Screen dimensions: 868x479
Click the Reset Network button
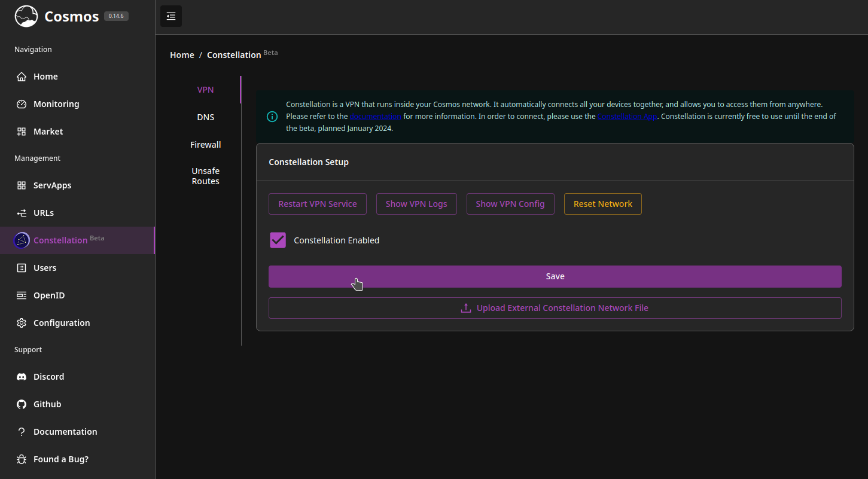(x=603, y=204)
